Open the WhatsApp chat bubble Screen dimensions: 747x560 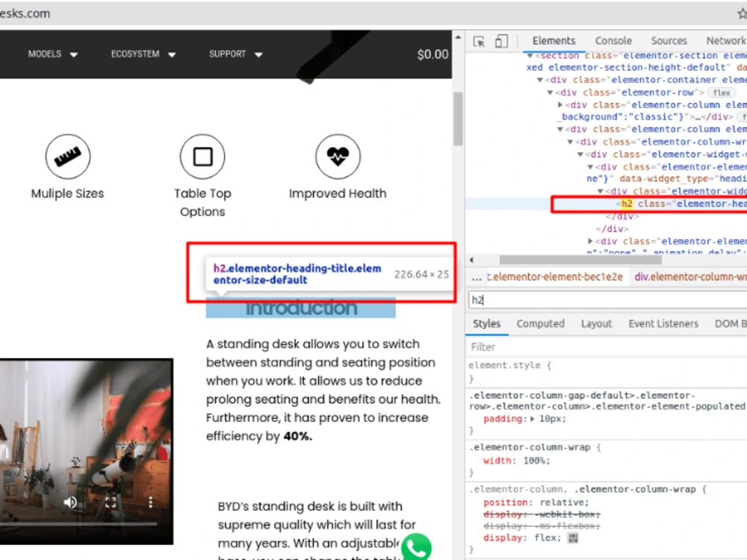pyautogui.click(x=416, y=547)
